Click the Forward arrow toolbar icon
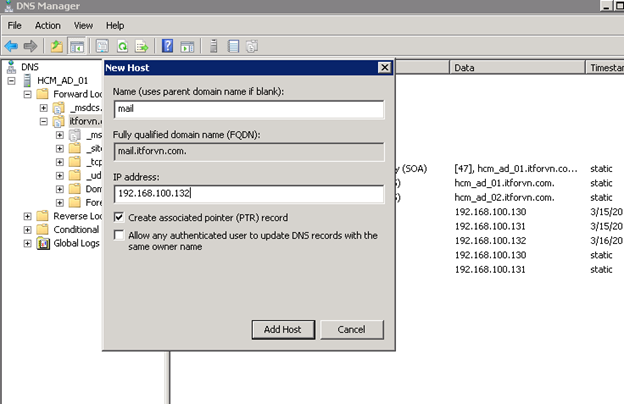Screen dimensions: 624x404 [30, 46]
